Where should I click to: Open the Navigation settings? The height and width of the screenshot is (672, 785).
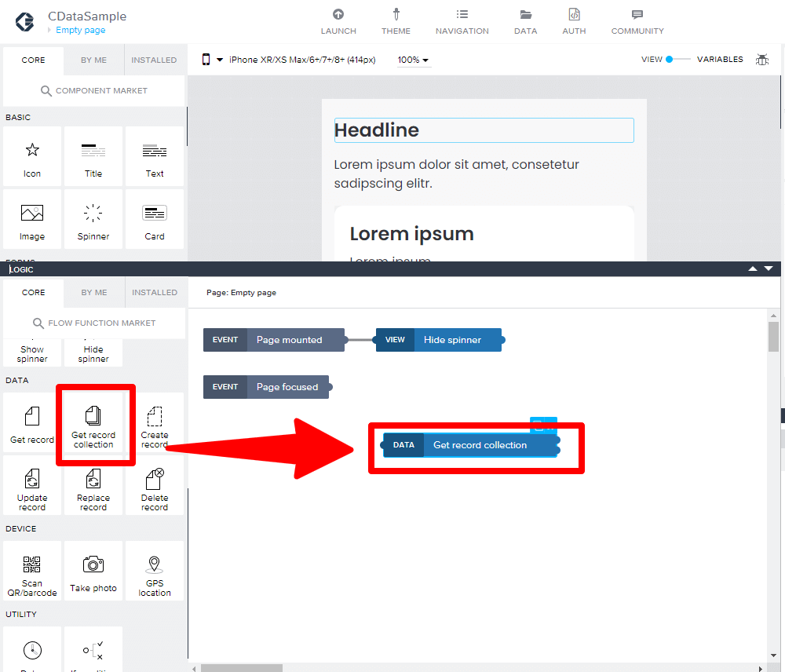point(462,22)
